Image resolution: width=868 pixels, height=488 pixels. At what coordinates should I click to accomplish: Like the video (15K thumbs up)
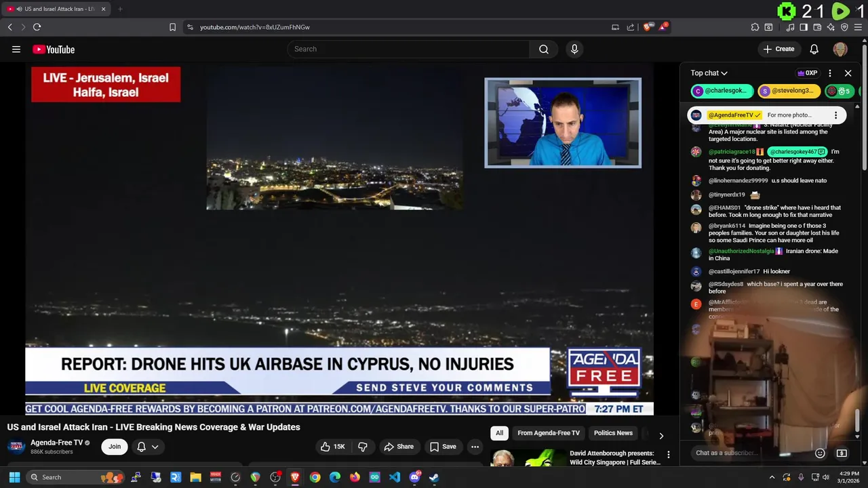[x=334, y=447]
